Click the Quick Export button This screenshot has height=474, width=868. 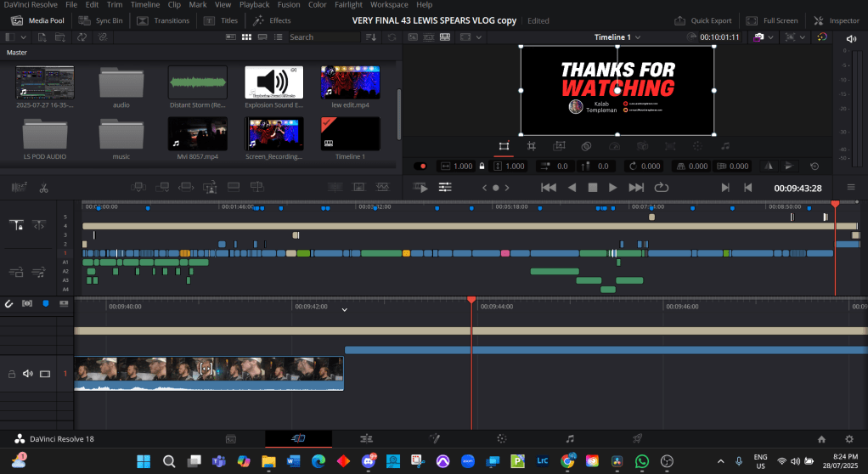(x=705, y=20)
